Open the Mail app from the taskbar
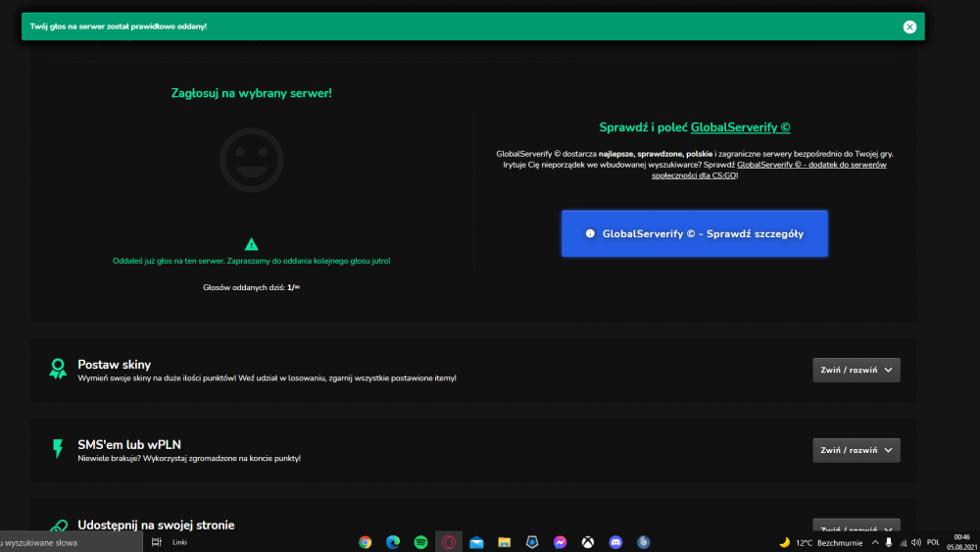The image size is (980, 552). click(476, 542)
